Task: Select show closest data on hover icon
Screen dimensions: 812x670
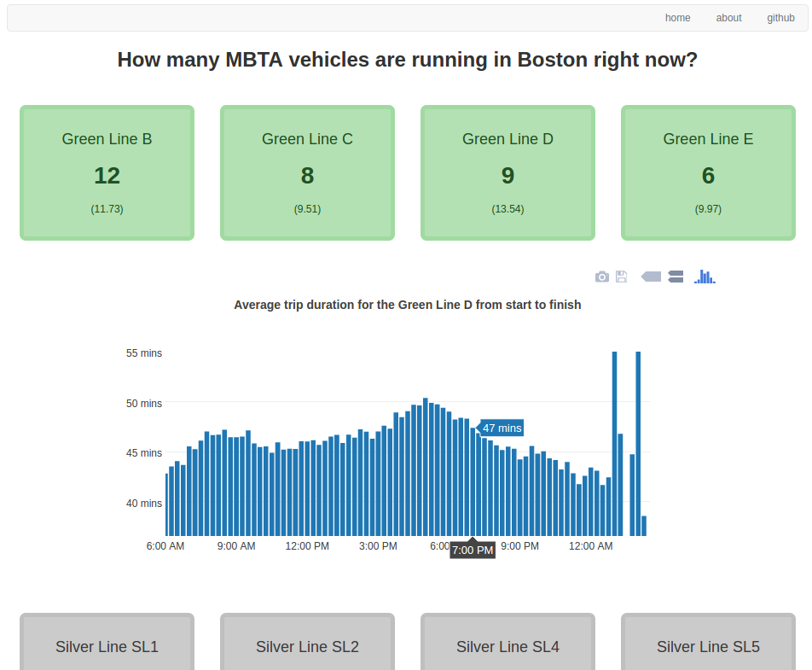Action: pos(651,277)
